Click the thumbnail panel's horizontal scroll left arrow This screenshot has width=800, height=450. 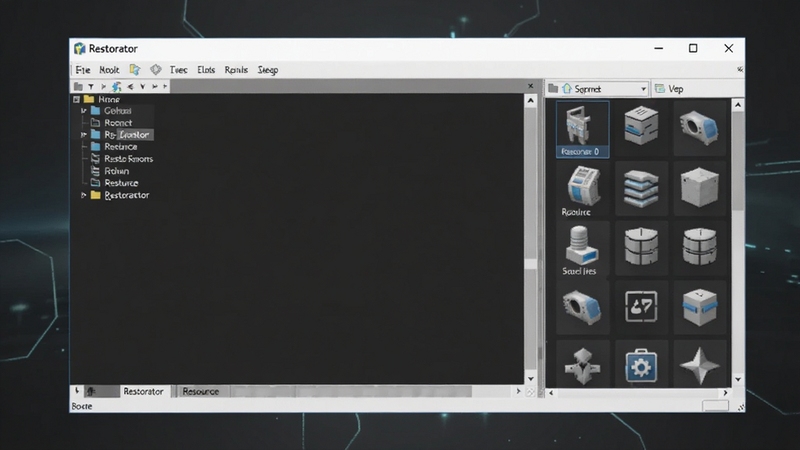point(551,393)
